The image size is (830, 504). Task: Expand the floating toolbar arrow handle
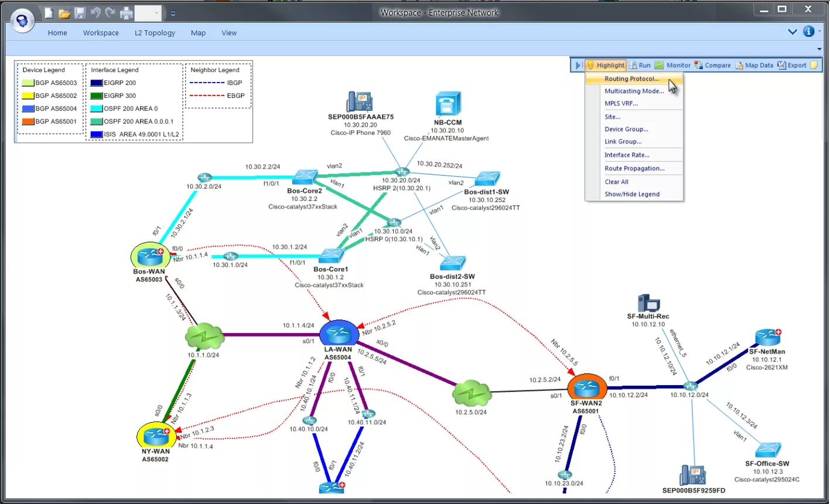[578, 65]
